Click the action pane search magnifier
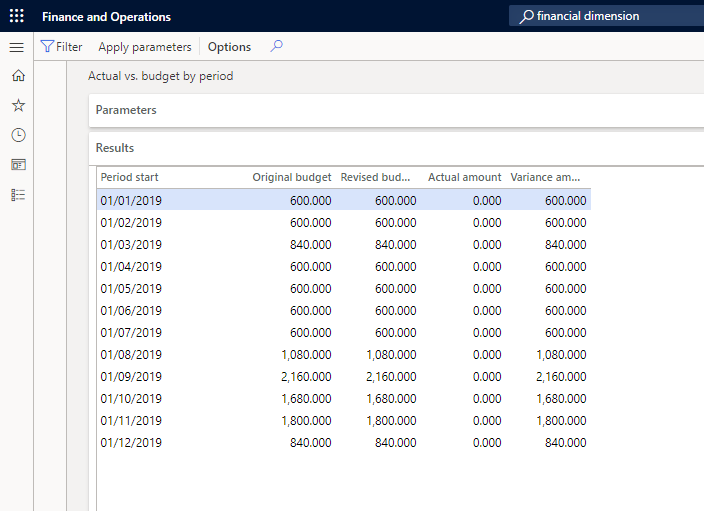The image size is (704, 511). (277, 46)
